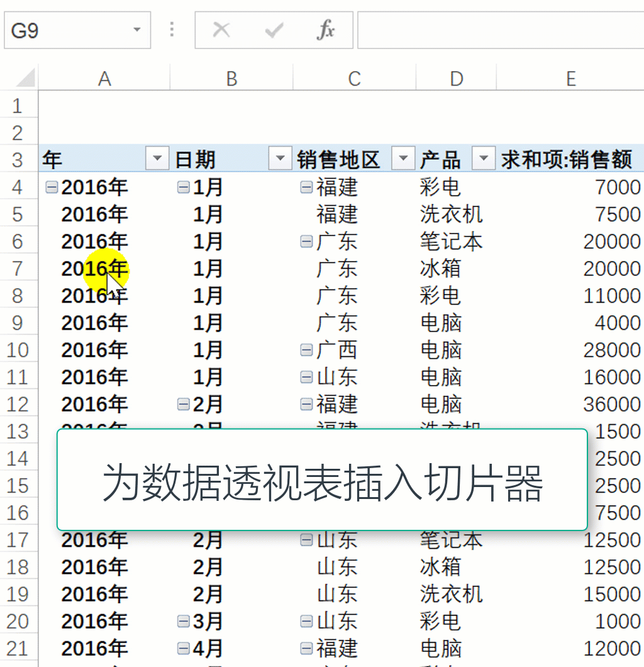Click the Cancel X icon in formula bar
The height and width of the screenshot is (667, 644).
click(x=221, y=30)
